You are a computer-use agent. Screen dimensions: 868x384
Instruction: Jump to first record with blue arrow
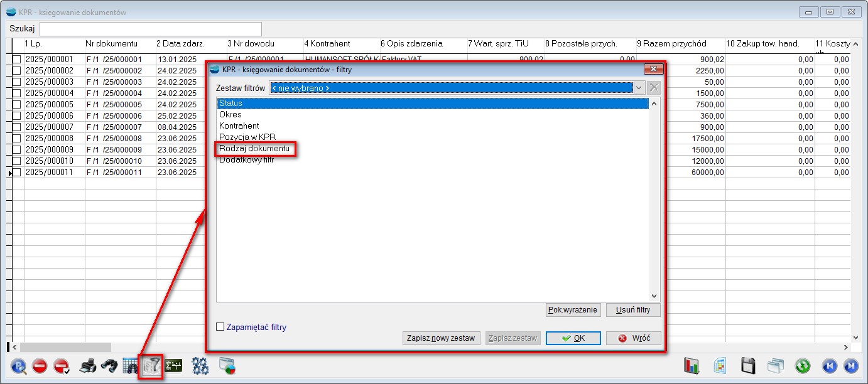[830, 366]
